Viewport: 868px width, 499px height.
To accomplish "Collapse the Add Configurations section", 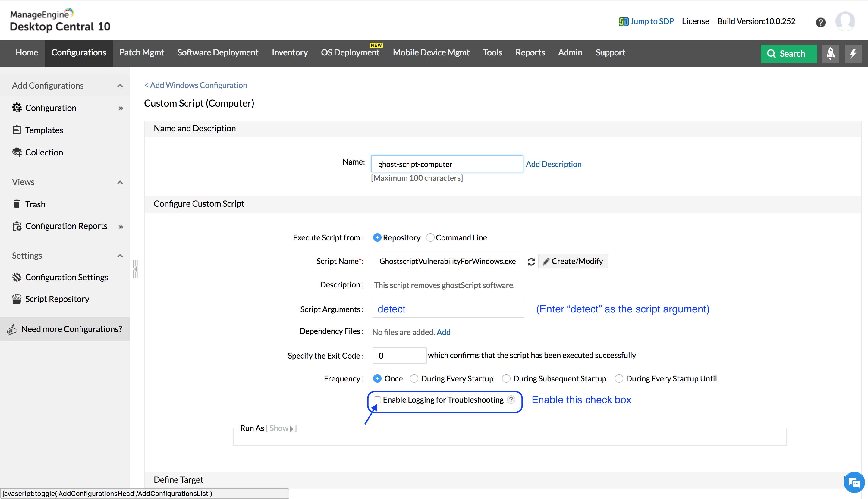I will (x=120, y=86).
